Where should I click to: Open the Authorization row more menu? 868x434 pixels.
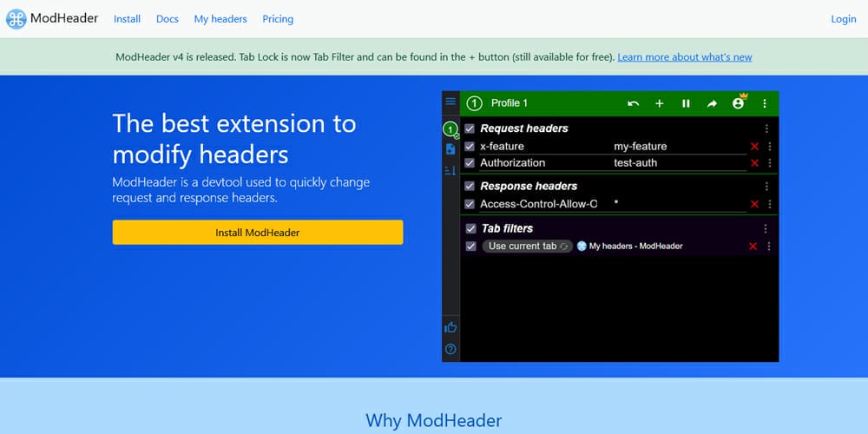(x=769, y=163)
